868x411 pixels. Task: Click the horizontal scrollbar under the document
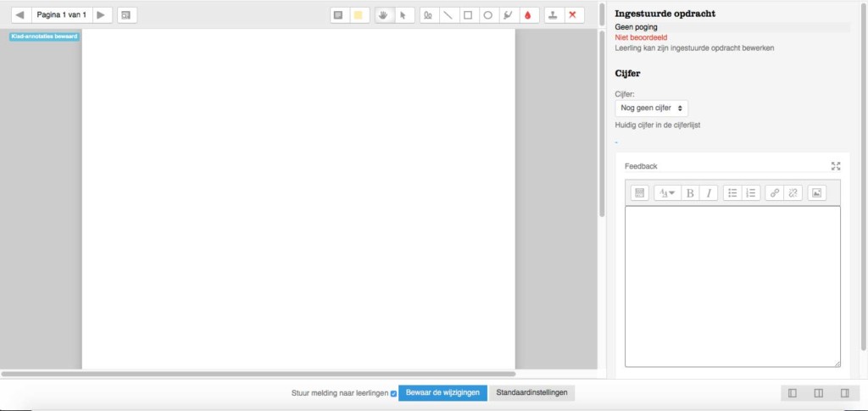click(258, 374)
